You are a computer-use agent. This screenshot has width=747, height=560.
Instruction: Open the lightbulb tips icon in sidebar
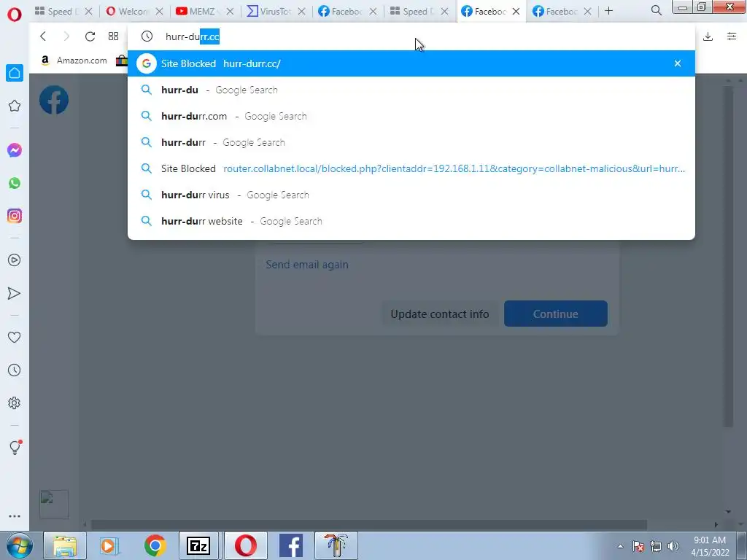15,447
